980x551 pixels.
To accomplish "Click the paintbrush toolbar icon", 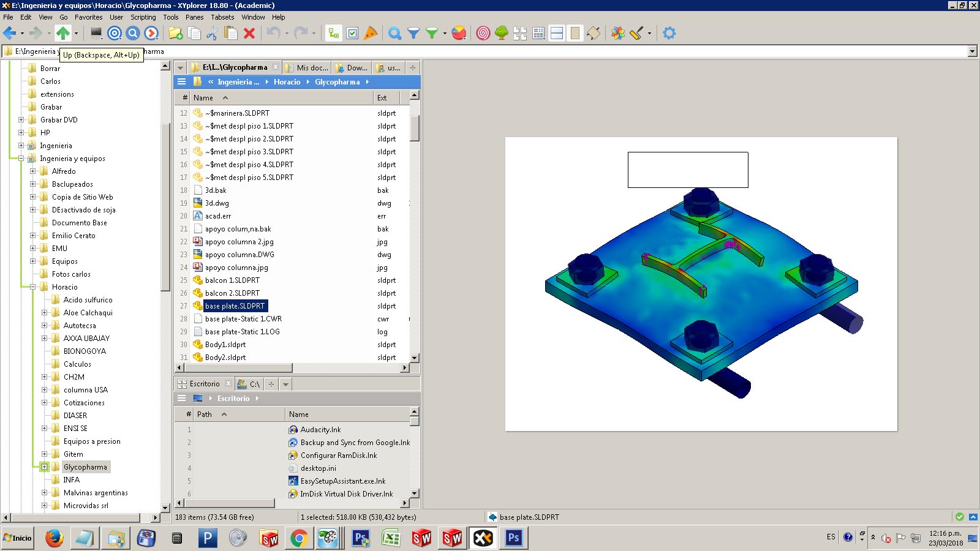I will pyautogui.click(x=636, y=33).
